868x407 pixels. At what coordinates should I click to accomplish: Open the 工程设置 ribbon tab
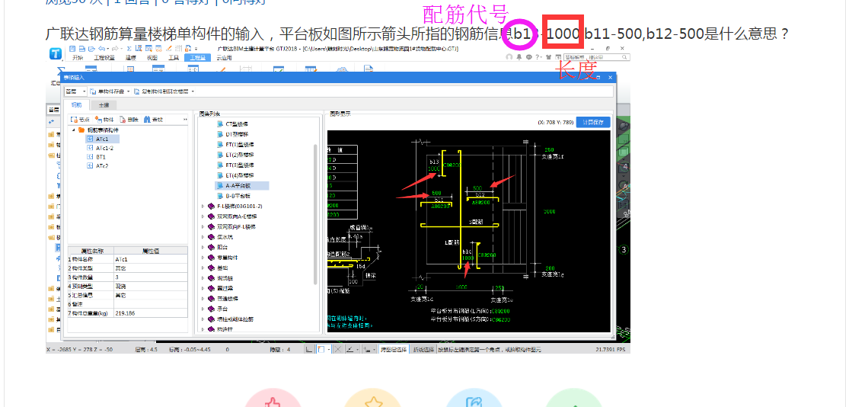[104, 58]
